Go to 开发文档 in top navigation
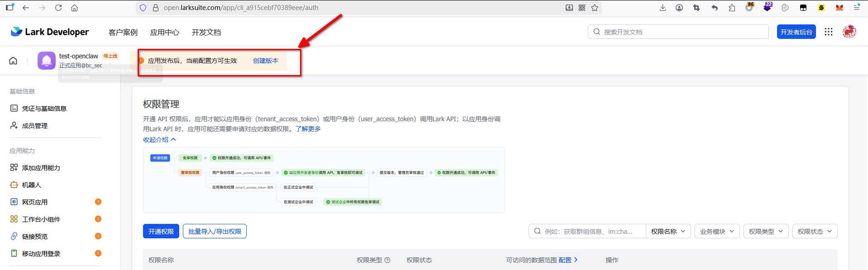Image resolution: width=868 pixels, height=270 pixels. point(206,32)
